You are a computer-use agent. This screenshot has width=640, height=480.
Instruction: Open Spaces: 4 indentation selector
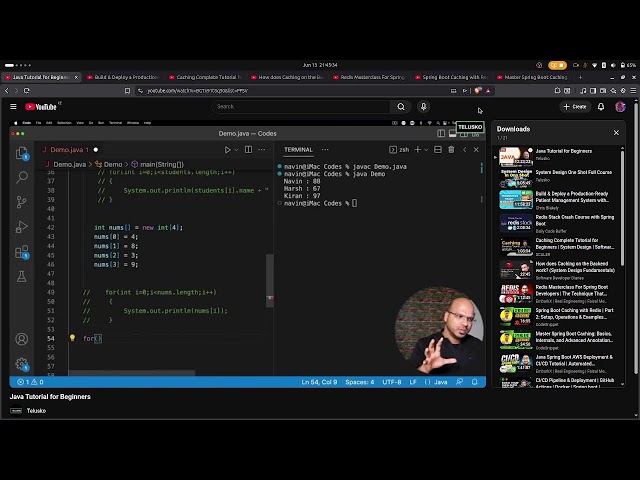pyautogui.click(x=360, y=382)
